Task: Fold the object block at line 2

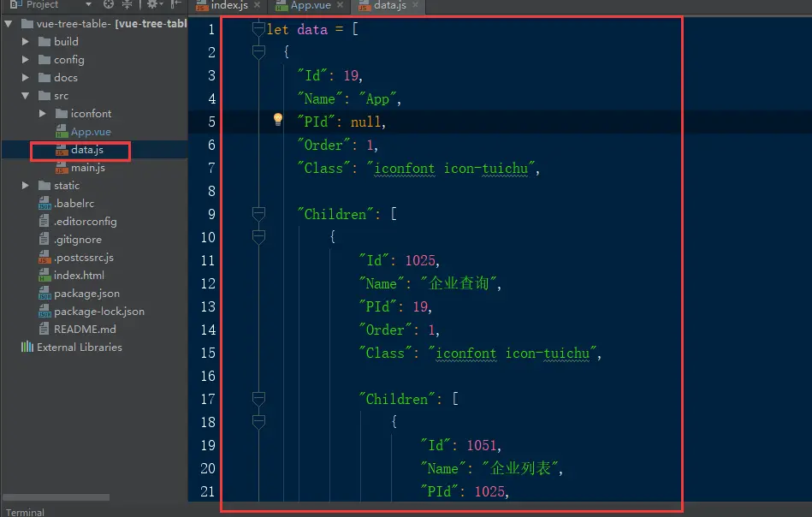Action: 258,52
